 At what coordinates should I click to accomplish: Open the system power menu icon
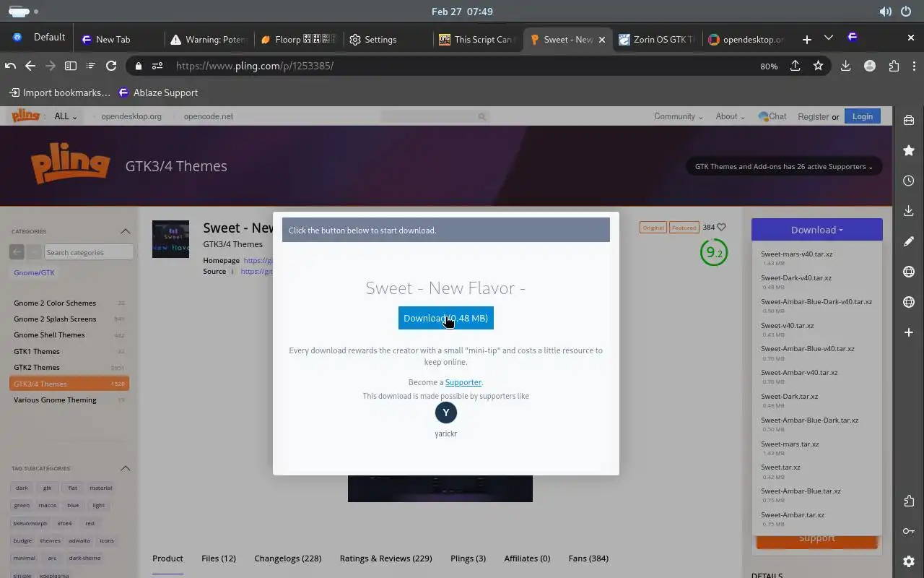tap(906, 12)
